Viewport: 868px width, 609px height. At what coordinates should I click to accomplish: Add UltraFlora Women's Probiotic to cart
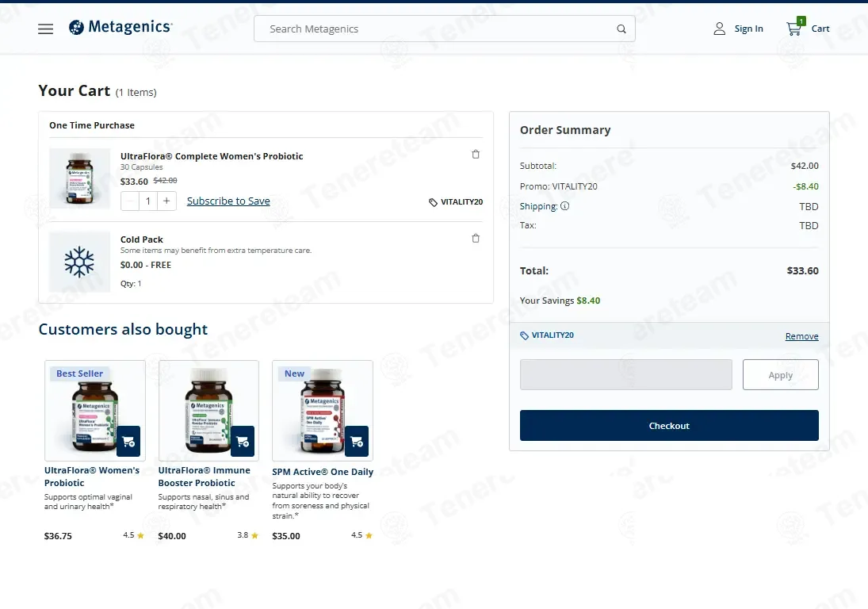[x=128, y=441]
